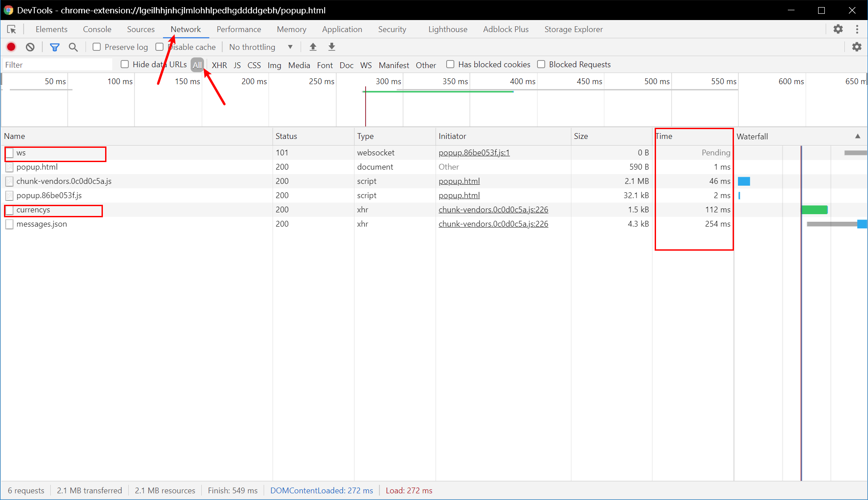
Task: Filter by Manifest requests
Action: click(x=394, y=65)
